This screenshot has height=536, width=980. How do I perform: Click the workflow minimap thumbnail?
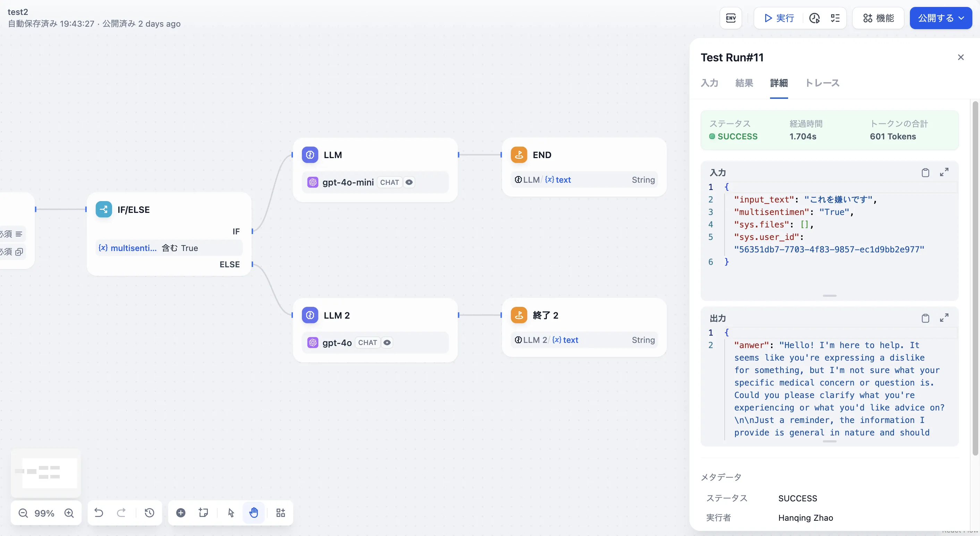pos(46,473)
